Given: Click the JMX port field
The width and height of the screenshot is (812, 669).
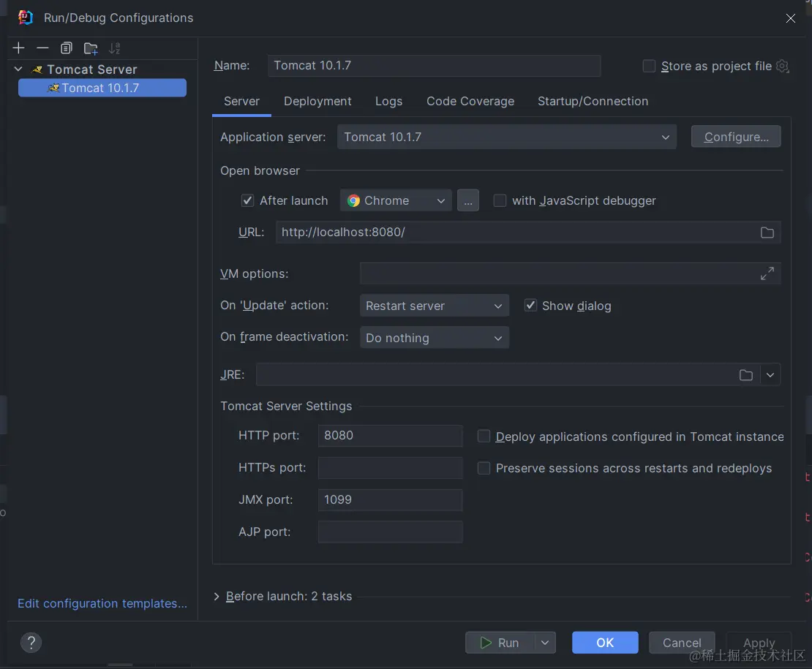Looking at the screenshot, I should (x=390, y=500).
